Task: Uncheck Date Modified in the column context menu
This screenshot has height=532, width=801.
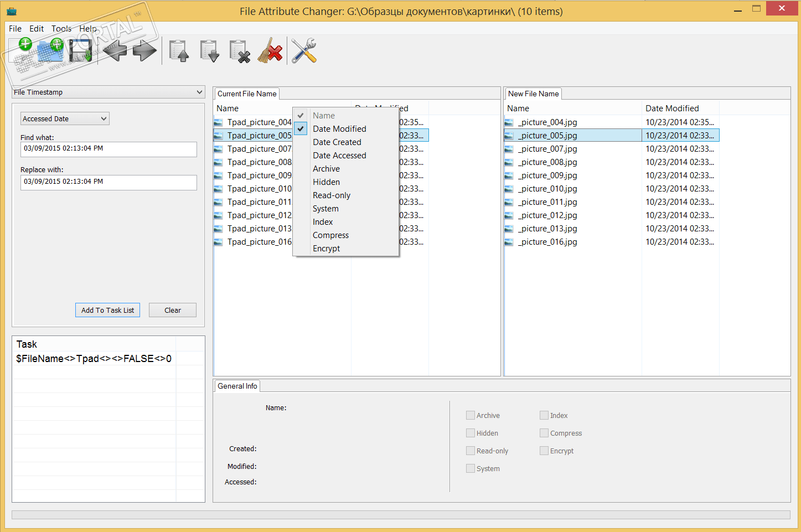Action: pyautogui.click(x=346, y=129)
